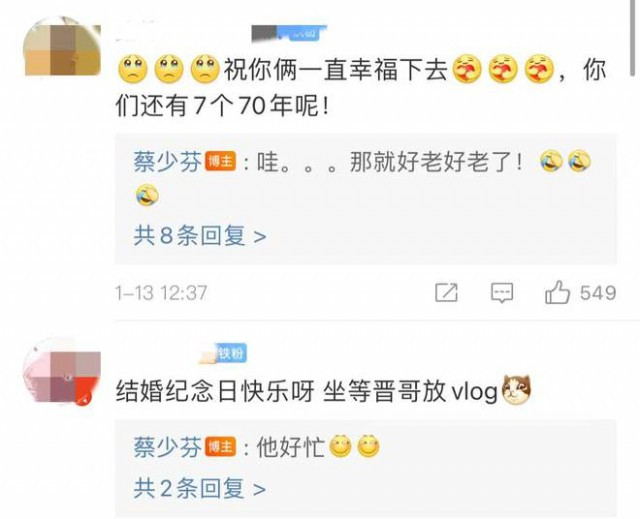Click the 1-13 12:37 timestamp
The height and width of the screenshot is (519, 640).
161,293
